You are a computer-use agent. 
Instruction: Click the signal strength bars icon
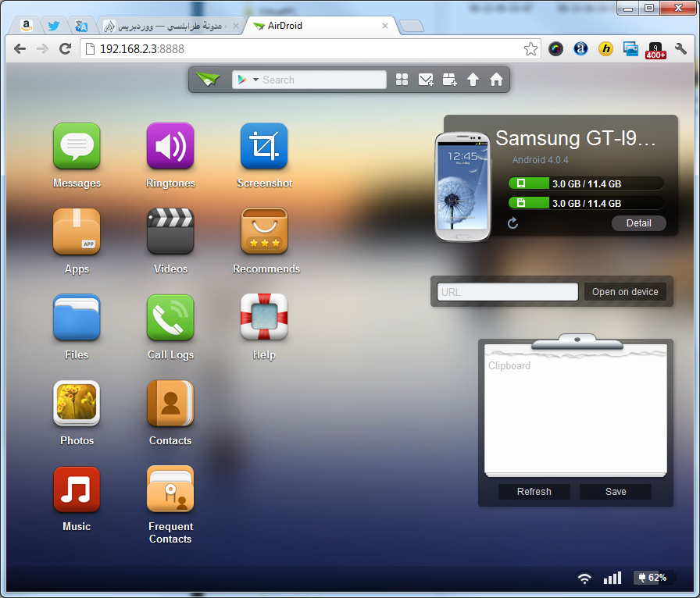(x=612, y=578)
